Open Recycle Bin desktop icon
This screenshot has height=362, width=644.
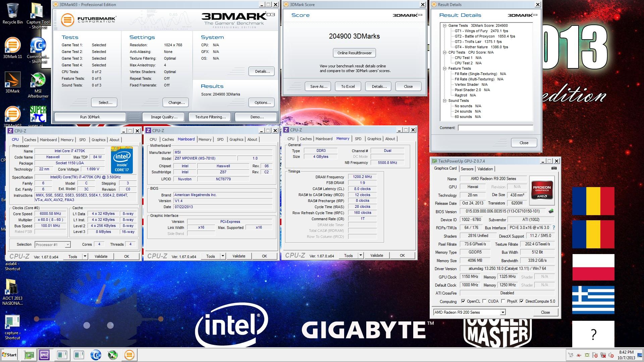click(12, 13)
